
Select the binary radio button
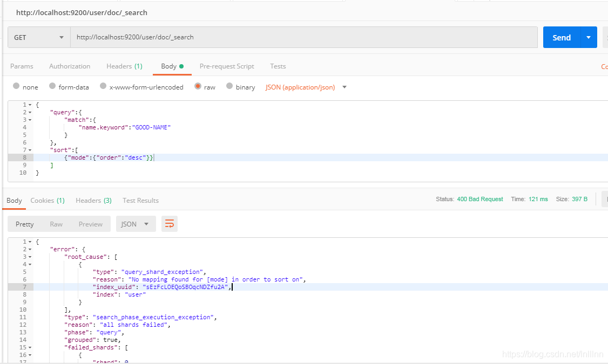coord(229,86)
